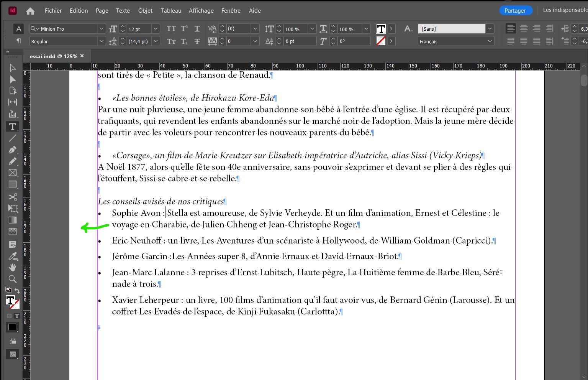Click Les indispensables link
588x380 pixels.
pos(565,10)
